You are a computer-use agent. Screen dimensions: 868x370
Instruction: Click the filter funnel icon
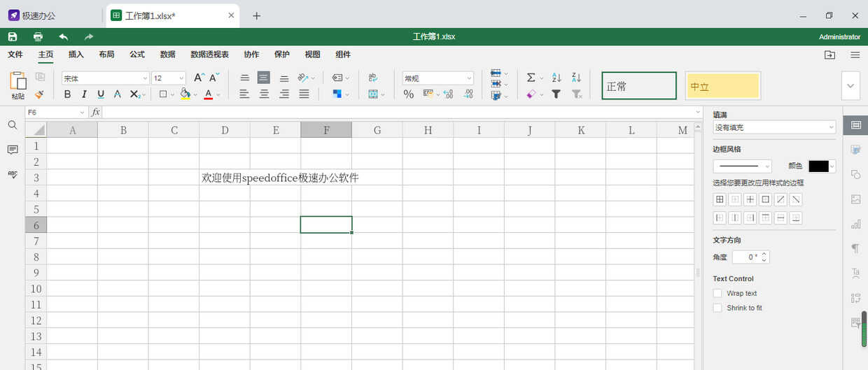point(556,94)
